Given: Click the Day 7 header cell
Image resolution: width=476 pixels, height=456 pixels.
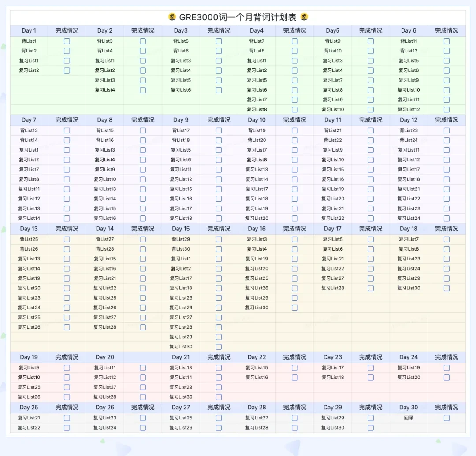Looking at the screenshot, I should pos(29,120).
